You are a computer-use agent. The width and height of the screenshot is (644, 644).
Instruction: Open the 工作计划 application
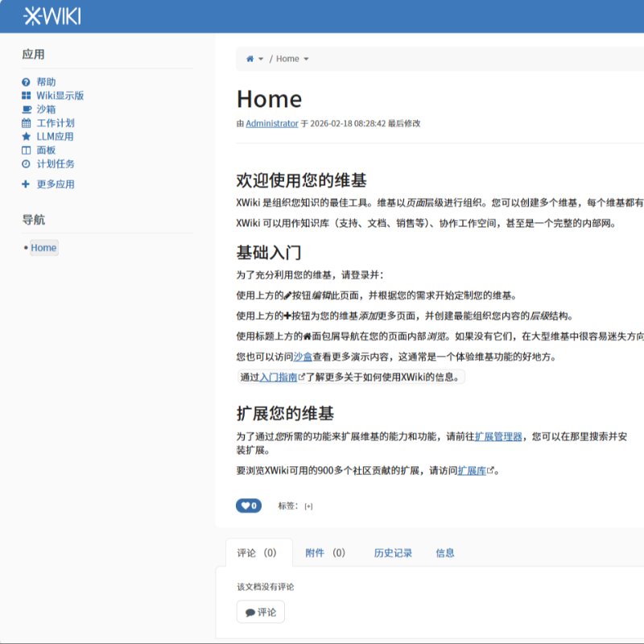pos(56,123)
